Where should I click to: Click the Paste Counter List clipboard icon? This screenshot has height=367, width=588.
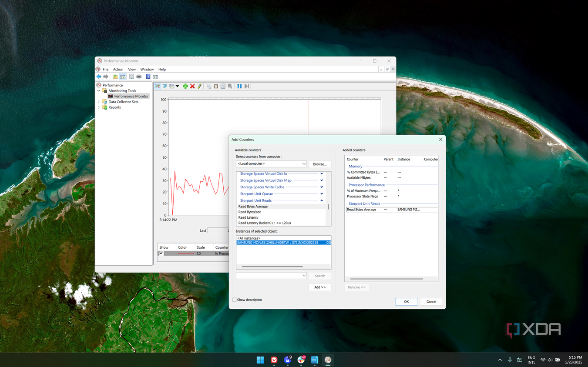pos(216,86)
